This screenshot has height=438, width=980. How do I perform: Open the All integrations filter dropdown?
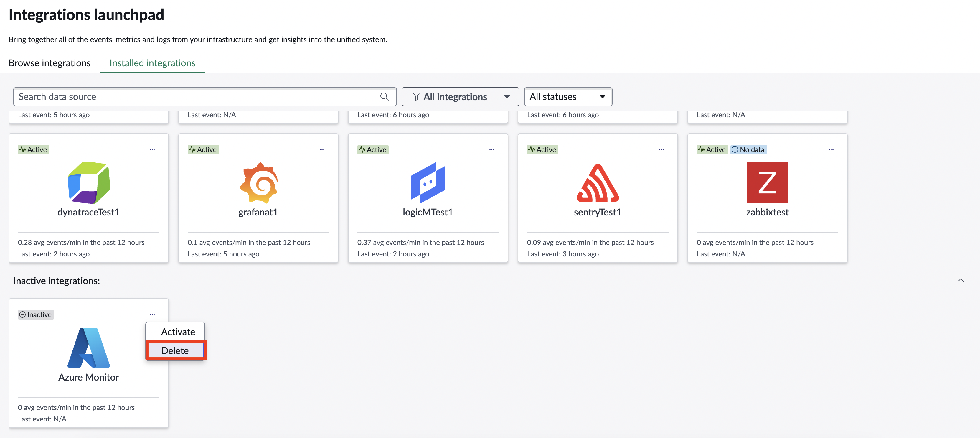[460, 97]
